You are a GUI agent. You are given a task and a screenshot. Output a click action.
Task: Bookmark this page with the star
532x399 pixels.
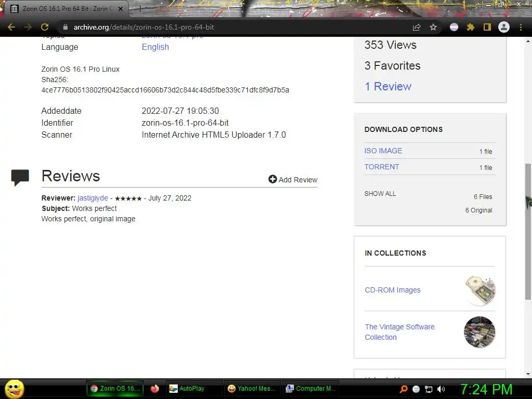(433, 27)
